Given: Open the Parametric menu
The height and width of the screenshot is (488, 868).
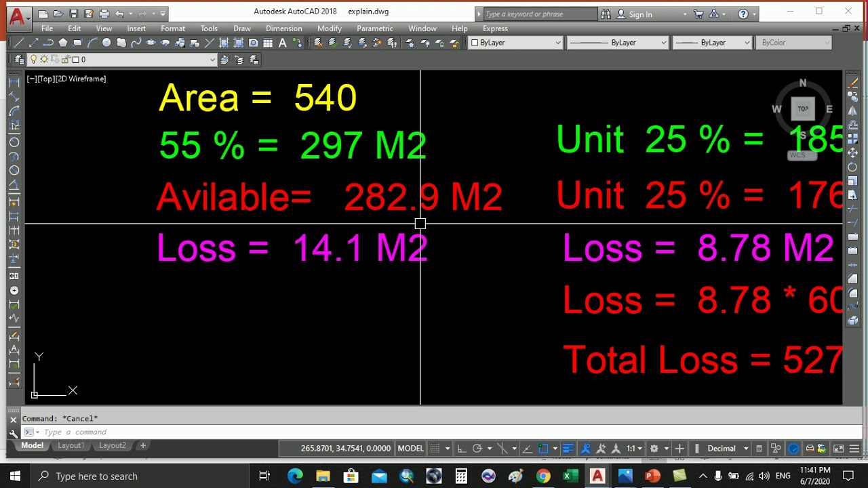Looking at the screenshot, I should [x=375, y=28].
